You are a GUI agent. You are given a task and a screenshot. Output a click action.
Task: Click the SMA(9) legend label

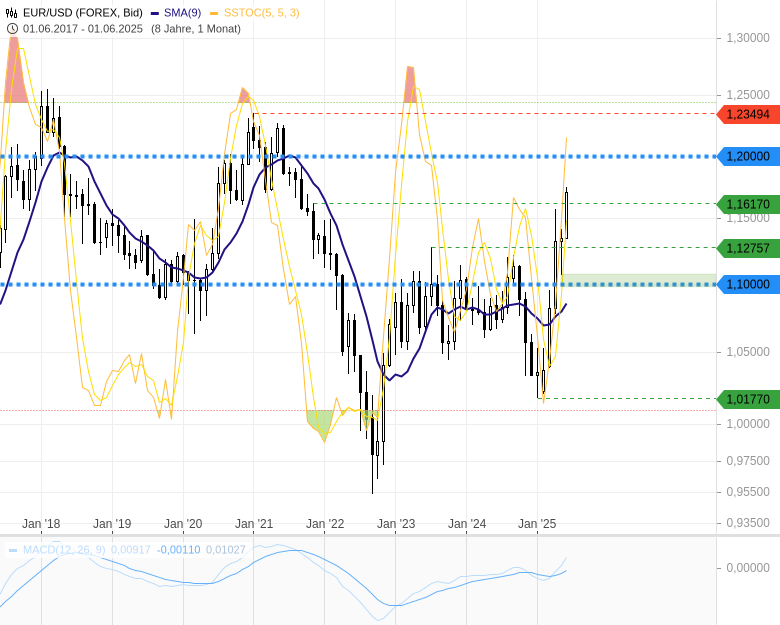coord(183,13)
